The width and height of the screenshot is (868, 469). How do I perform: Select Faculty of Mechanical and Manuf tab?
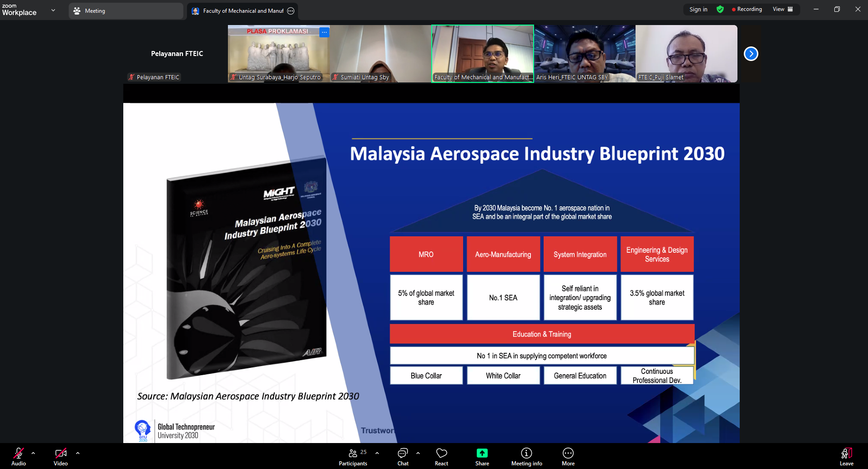tap(242, 11)
